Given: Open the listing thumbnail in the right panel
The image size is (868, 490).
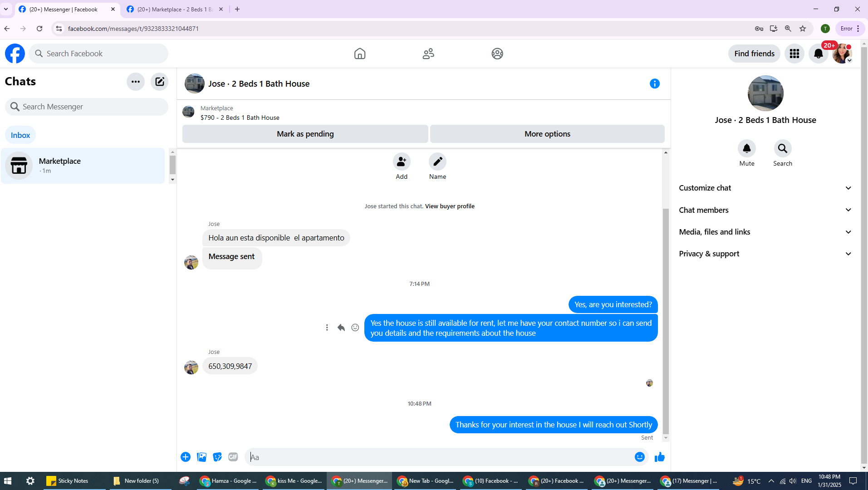Looking at the screenshot, I should [x=765, y=93].
